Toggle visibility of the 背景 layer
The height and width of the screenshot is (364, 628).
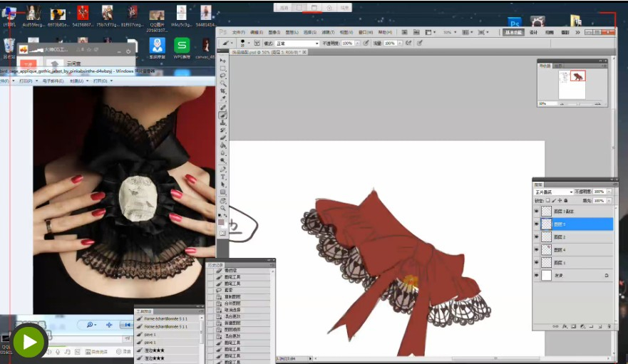click(x=537, y=276)
